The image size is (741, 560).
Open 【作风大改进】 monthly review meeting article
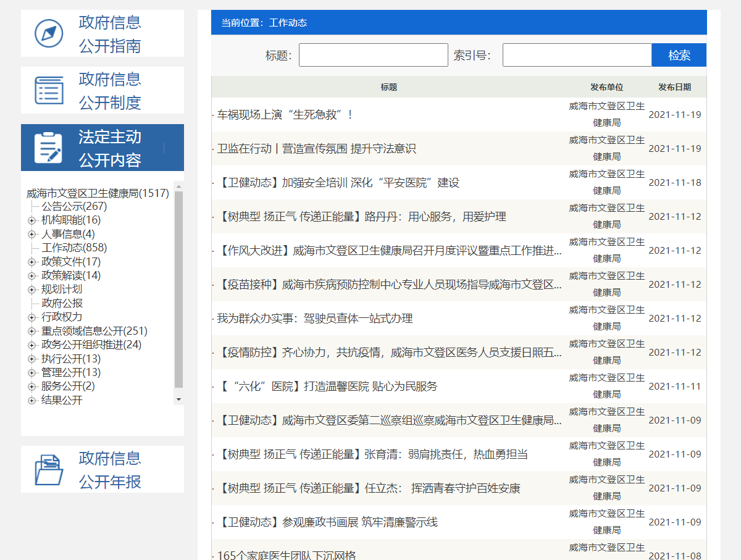[x=390, y=251]
